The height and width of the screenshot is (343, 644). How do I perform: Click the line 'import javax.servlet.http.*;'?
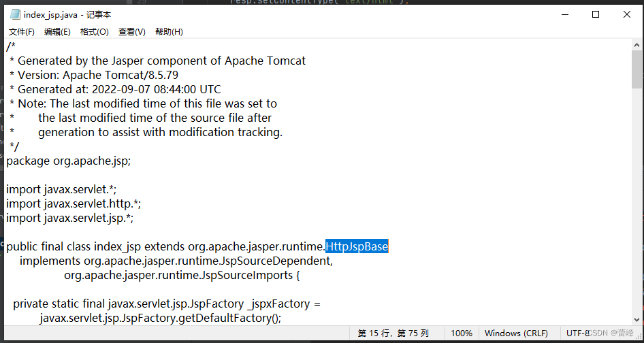74,203
